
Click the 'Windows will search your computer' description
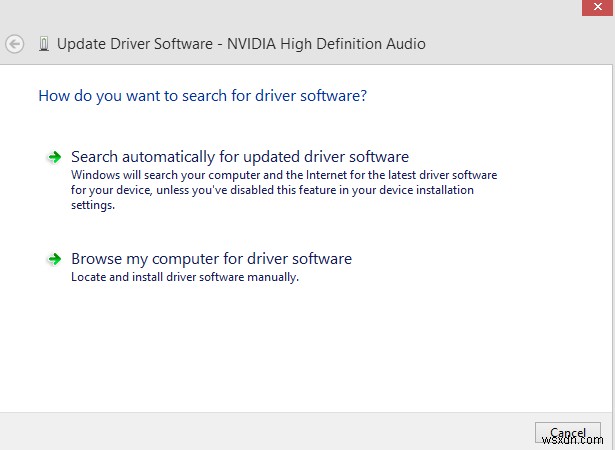tap(284, 190)
